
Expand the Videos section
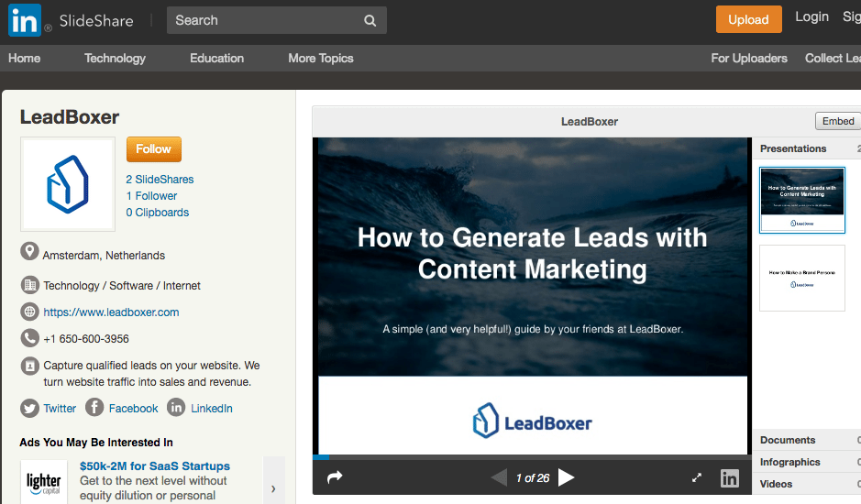click(x=807, y=484)
